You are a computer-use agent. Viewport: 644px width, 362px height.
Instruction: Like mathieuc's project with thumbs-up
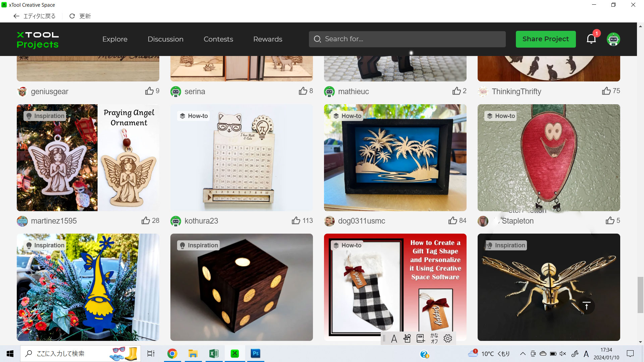pyautogui.click(x=457, y=91)
